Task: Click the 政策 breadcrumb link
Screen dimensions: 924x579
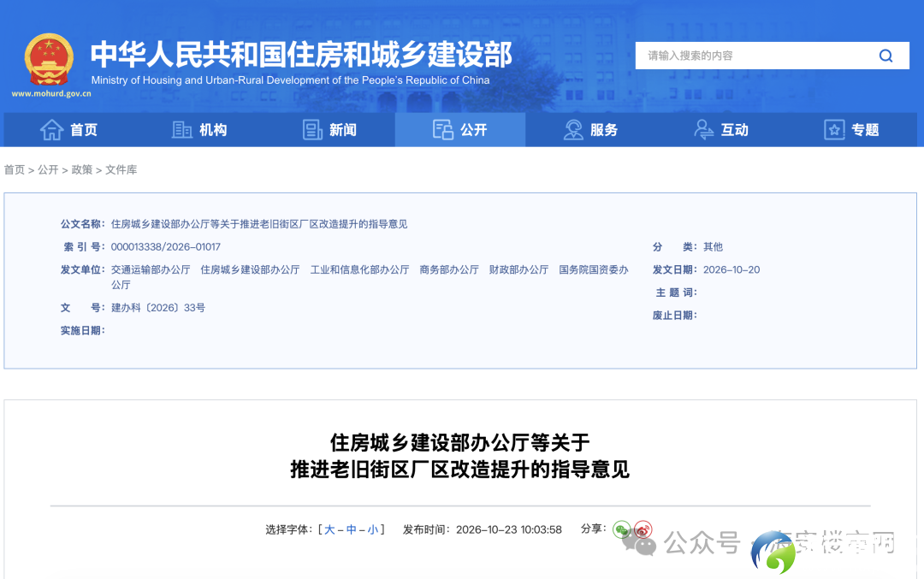Action: (82, 169)
